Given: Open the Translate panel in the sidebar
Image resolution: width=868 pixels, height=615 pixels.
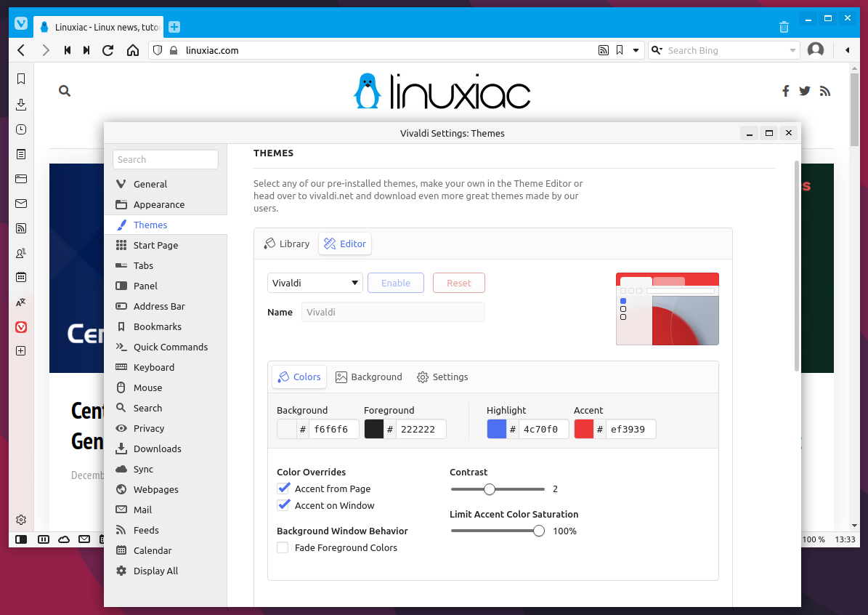Looking at the screenshot, I should [x=21, y=302].
